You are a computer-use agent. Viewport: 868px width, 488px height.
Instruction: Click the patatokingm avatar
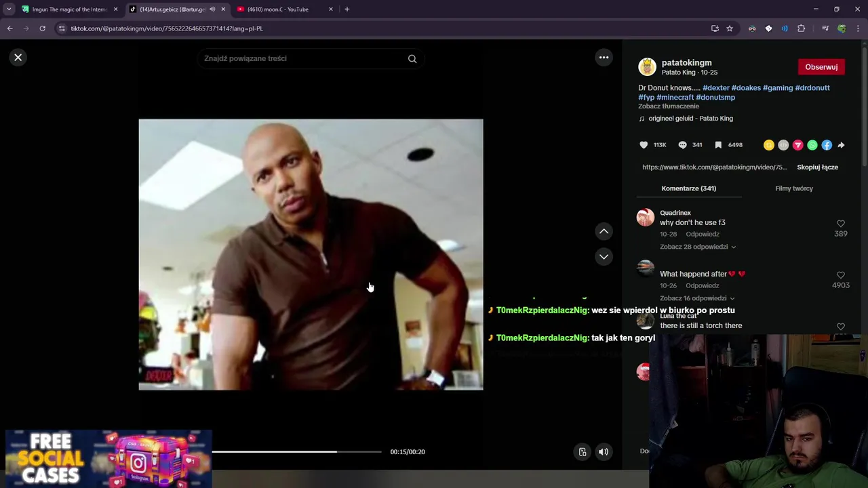(x=648, y=67)
